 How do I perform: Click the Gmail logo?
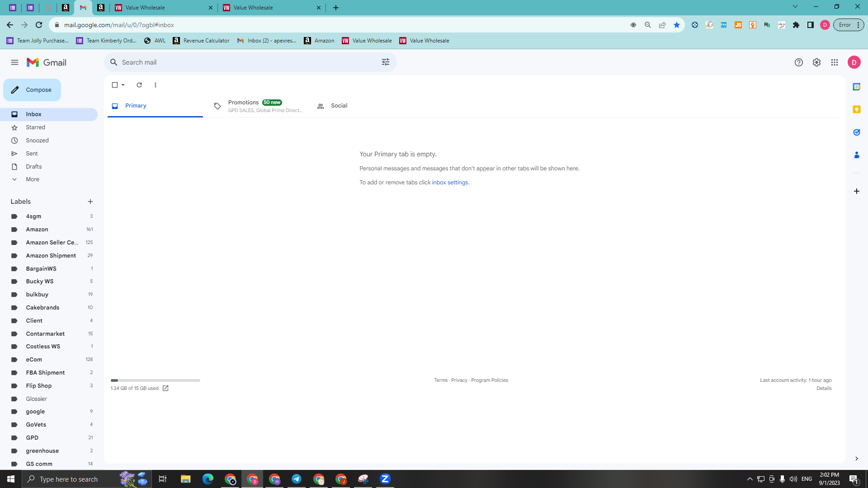point(47,62)
